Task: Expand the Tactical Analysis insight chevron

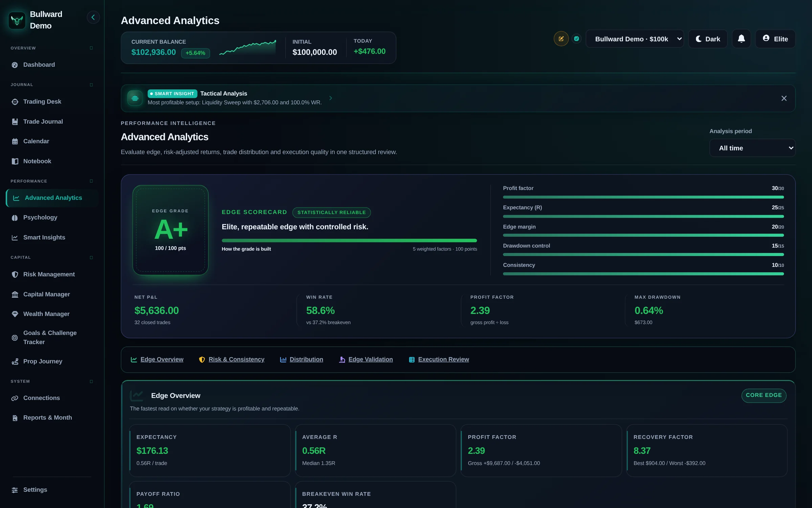Action: (331, 98)
